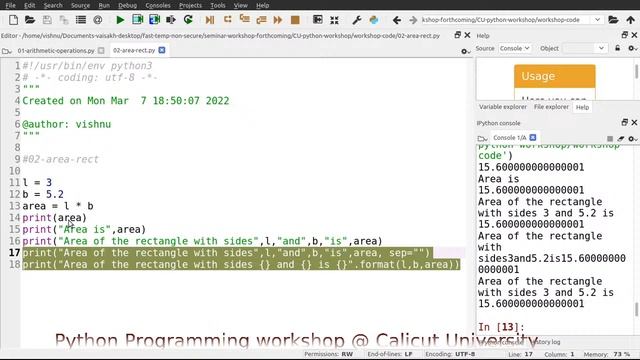Viewport: 640px width, 360px height.
Task: Open the working directory path dropdown
Action: [x=598, y=20]
